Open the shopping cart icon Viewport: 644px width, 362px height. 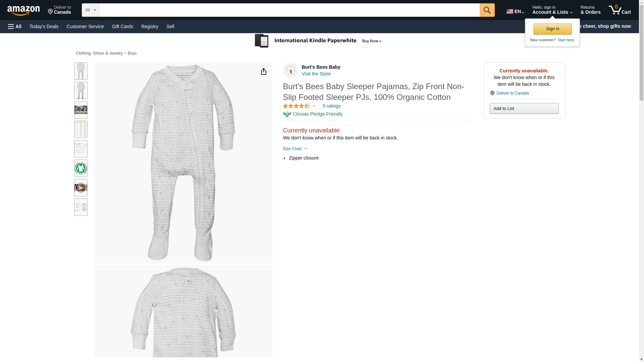pyautogui.click(x=620, y=10)
